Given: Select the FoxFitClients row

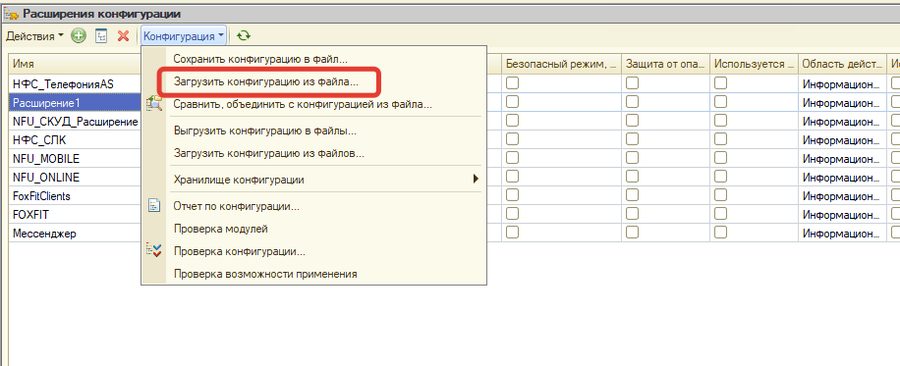Looking at the screenshot, I should [x=75, y=196].
